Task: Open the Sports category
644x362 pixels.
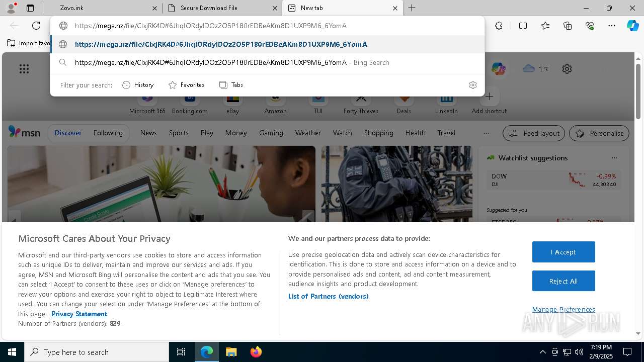Action: 179,133
